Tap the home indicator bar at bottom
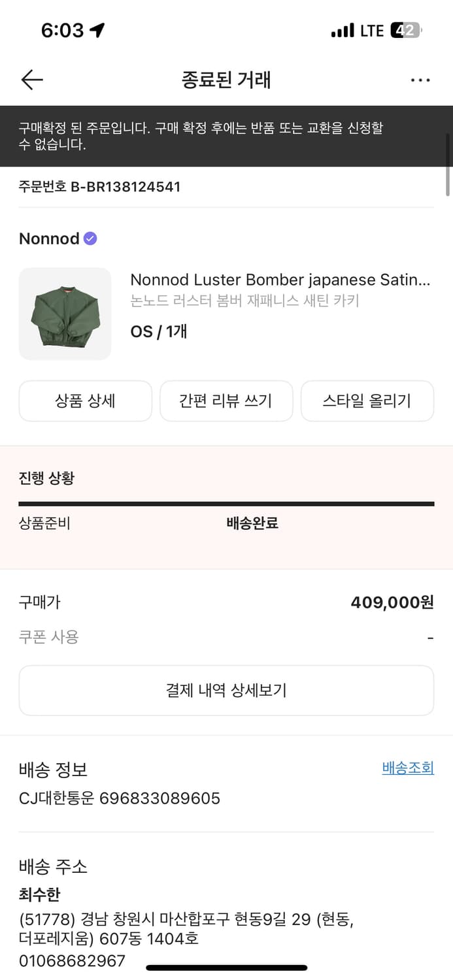 [x=226, y=970]
